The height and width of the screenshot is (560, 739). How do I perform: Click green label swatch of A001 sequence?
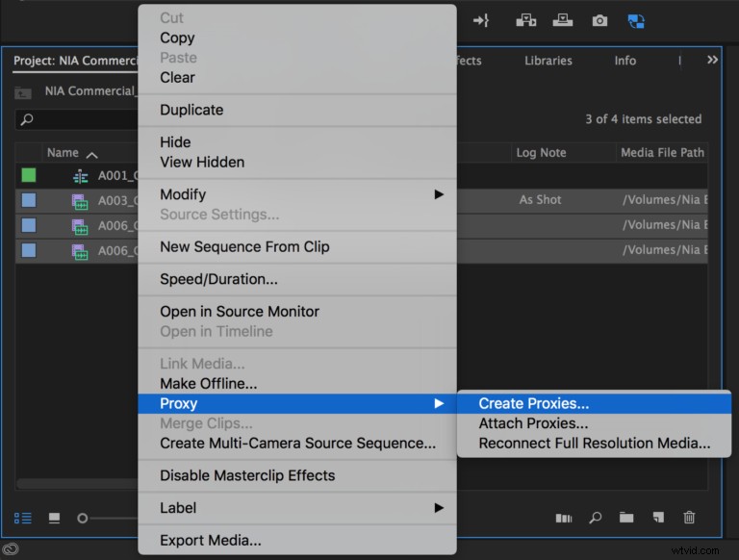pyautogui.click(x=29, y=175)
